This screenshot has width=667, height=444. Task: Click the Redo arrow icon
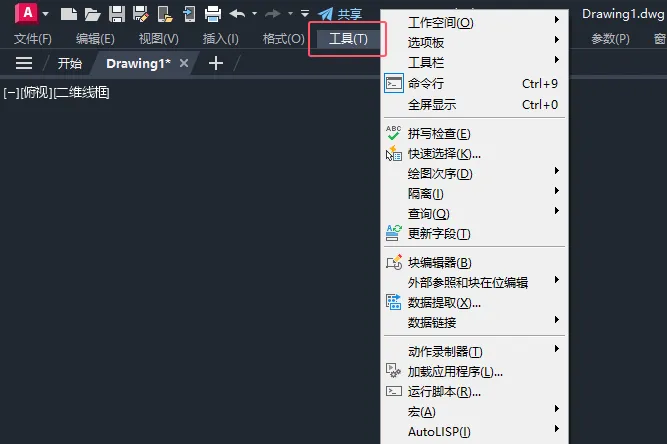pos(273,14)
